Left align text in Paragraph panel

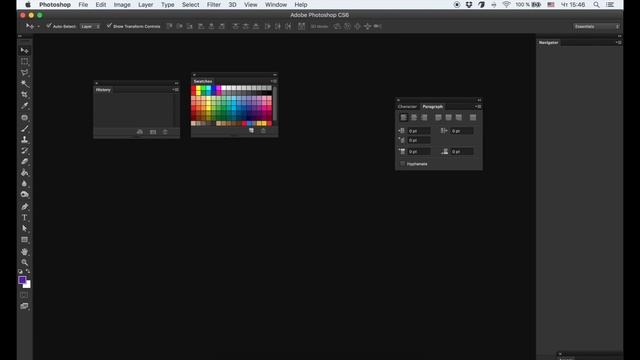(x=404, y=118)
